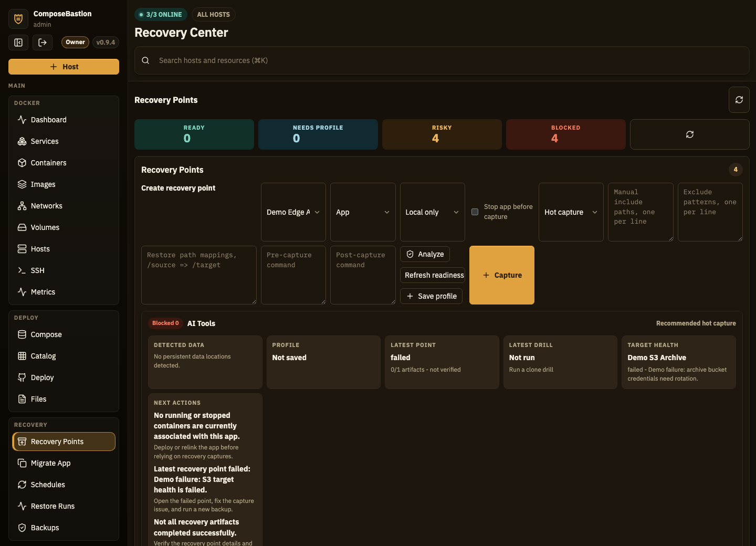Collapse the sidebar panel icon
This screenshot has height=546, width=756.
point(18,43)
